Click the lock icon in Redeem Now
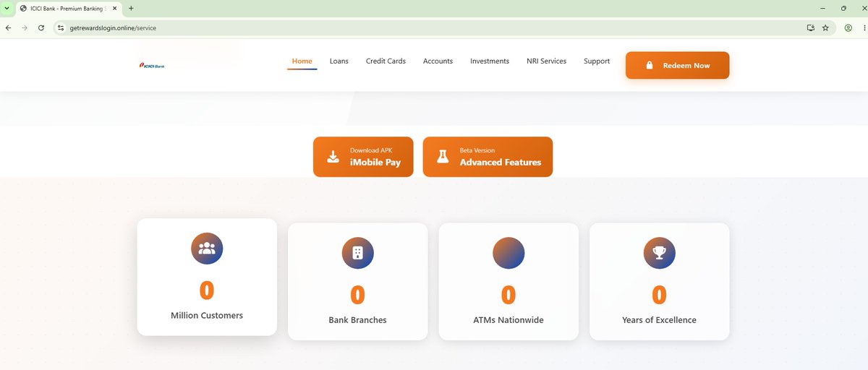868x370 pixels. (x=650, y=65)
